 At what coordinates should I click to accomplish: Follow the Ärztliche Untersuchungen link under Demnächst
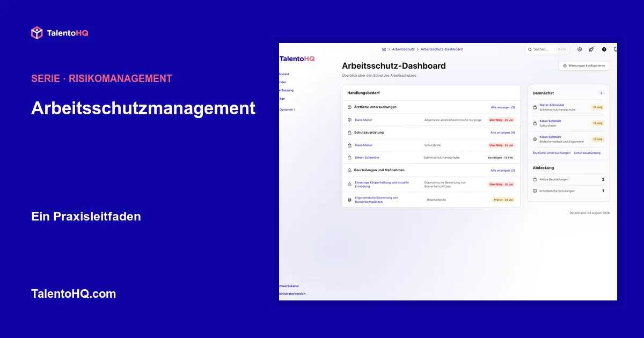pos(552,153)
